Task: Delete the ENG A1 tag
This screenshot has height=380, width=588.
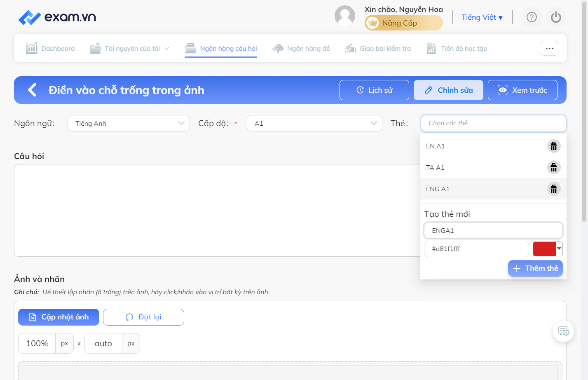Action: point(554,189)
